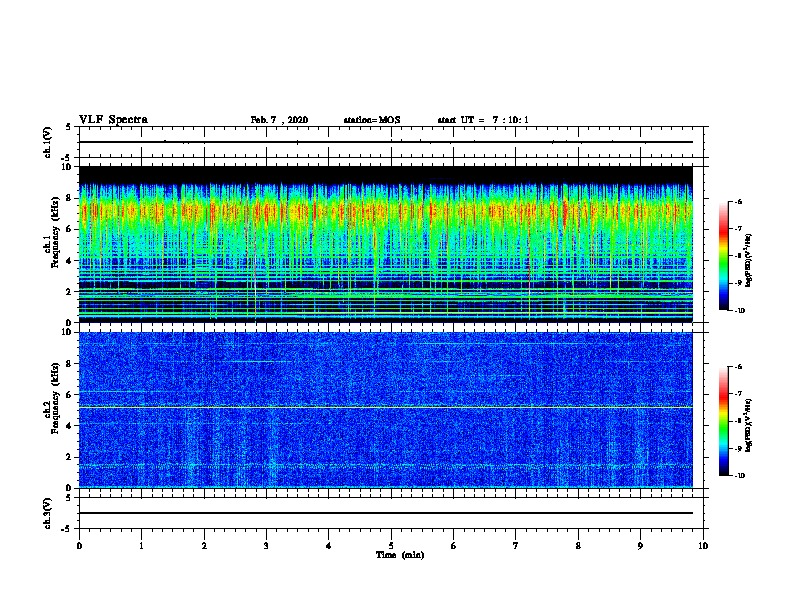The height and width of the screenshot is (612, 792).
Task: Click the "6" kHz tick of ch.1 panel
Action: coord(69,229)
